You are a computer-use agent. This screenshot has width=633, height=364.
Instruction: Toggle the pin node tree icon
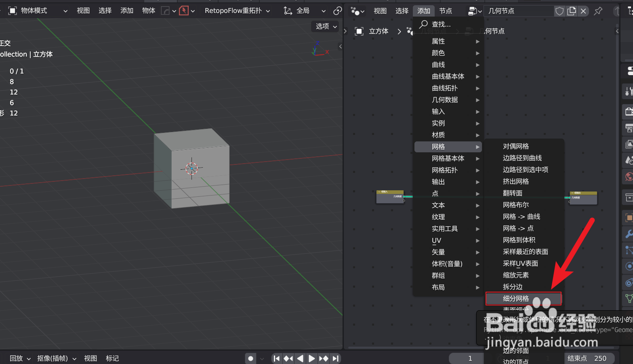(x=598, y=11)
